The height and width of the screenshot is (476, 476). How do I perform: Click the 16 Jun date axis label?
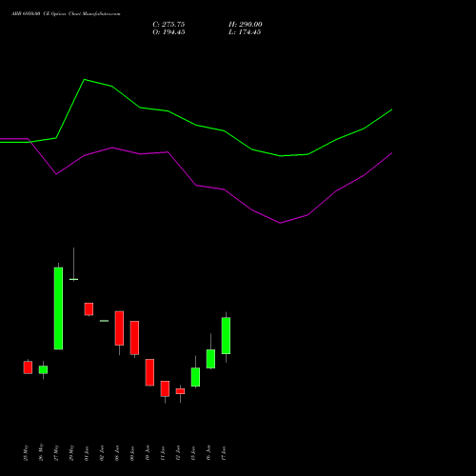click(208, 453)
